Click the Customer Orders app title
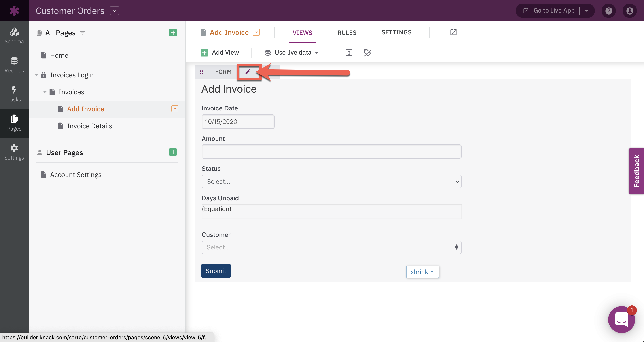 pos(70,11)
